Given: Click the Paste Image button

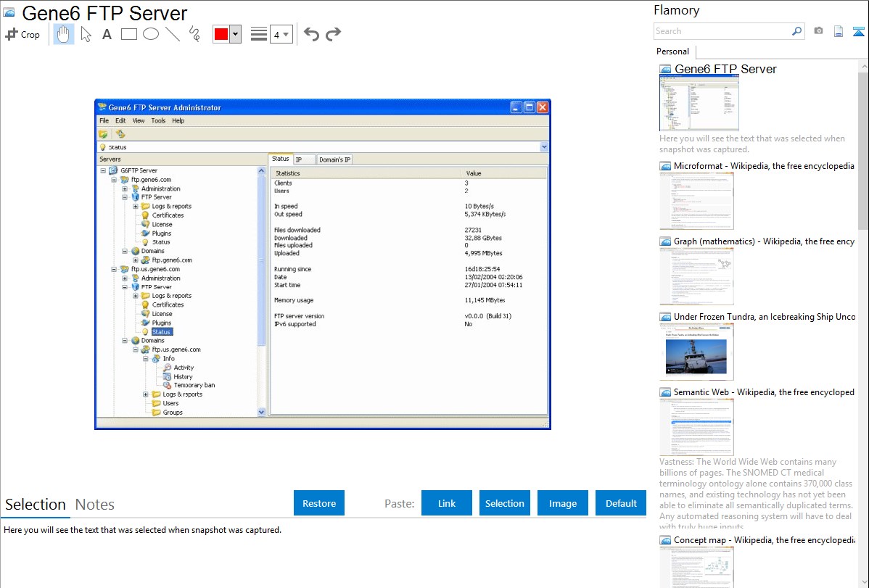Looking at the screenshot, I should [x=562, y=503].
